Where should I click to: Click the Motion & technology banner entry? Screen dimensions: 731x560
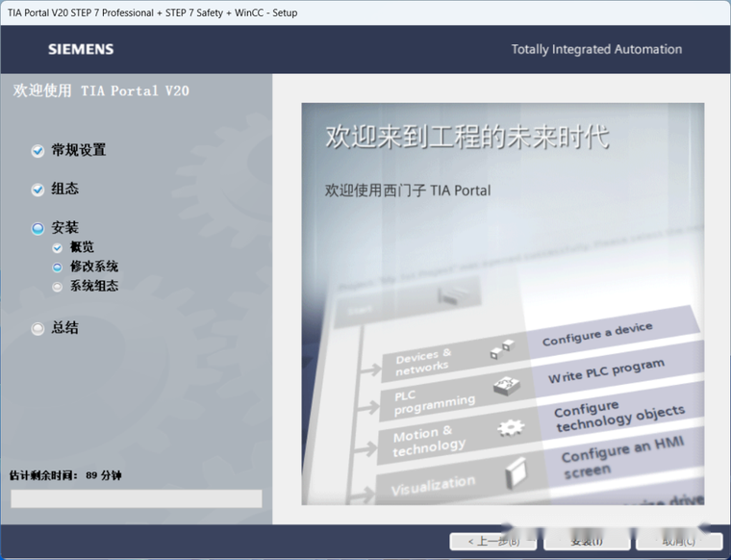point(429,441)
